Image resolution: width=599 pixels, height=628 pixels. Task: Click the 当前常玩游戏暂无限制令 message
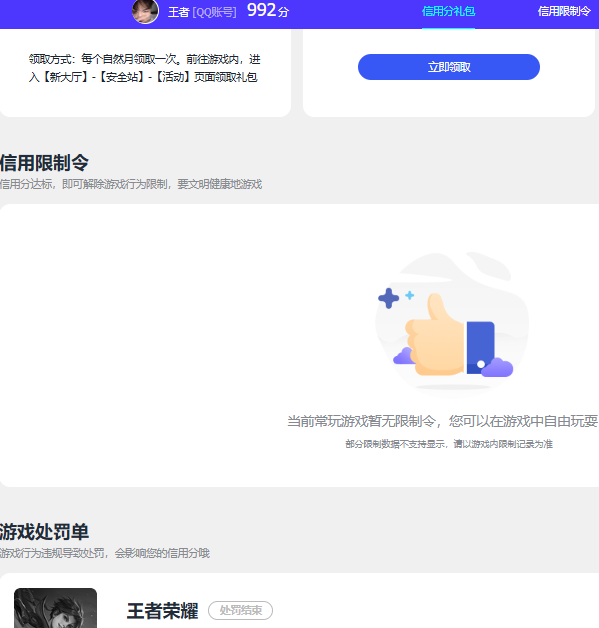pyautogui.click(x=442, y=421)
